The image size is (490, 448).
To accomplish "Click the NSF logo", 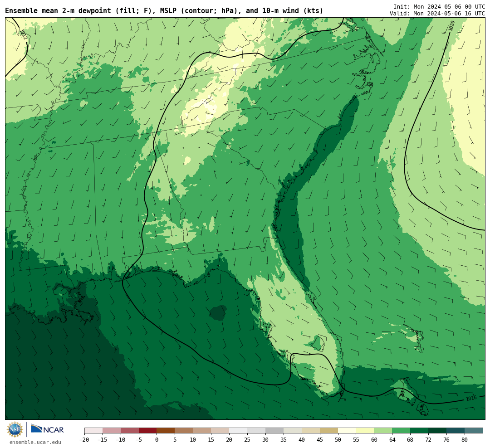I will point(15,429).
